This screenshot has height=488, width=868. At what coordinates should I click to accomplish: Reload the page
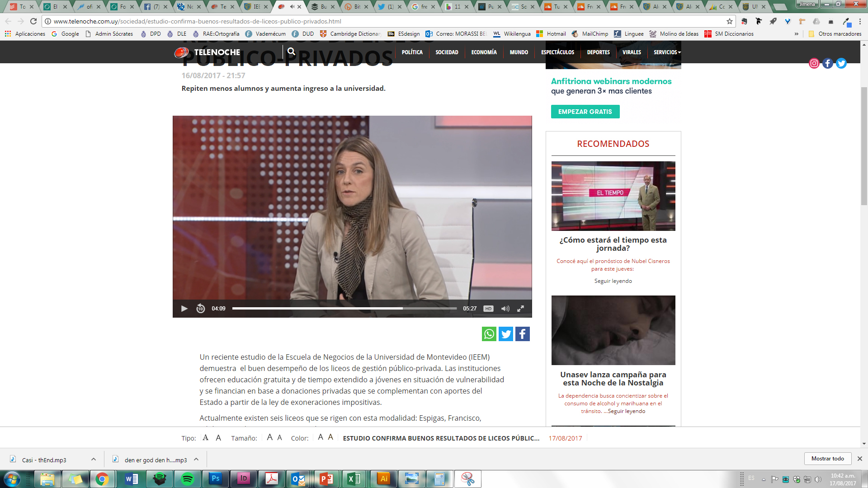coord(33,21)
